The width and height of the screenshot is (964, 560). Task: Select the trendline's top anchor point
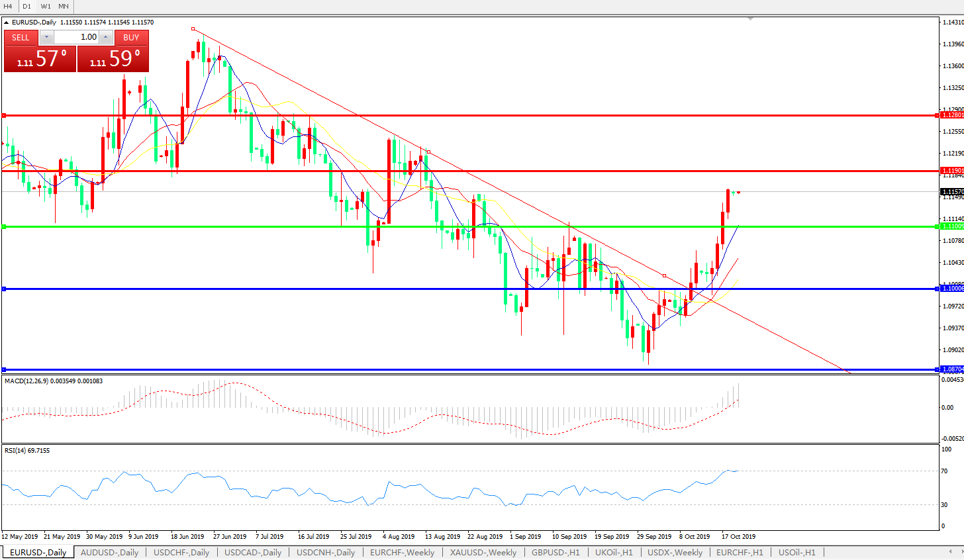tap(193, 29)
